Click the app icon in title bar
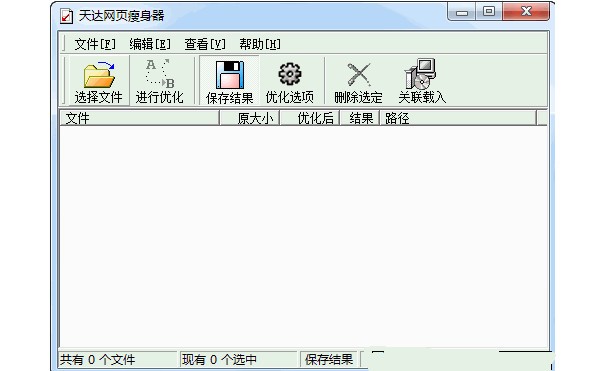Viewport: 600px width, 371px height. 66,16
